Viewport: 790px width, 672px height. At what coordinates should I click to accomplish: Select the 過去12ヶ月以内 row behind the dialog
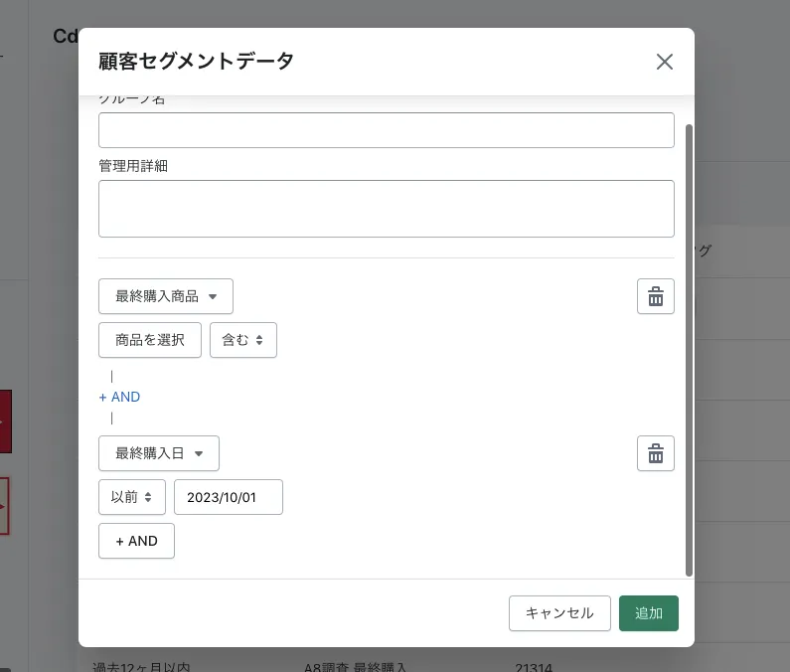point(141,666)
